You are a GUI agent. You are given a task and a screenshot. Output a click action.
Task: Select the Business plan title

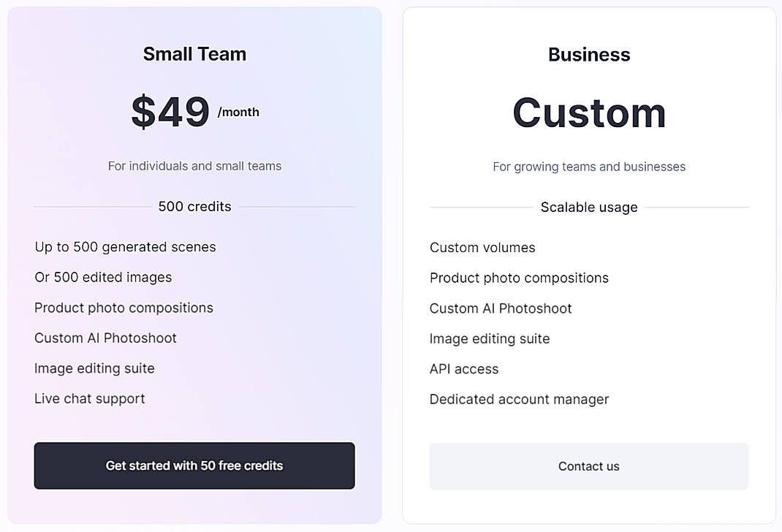tap(589, 54)
